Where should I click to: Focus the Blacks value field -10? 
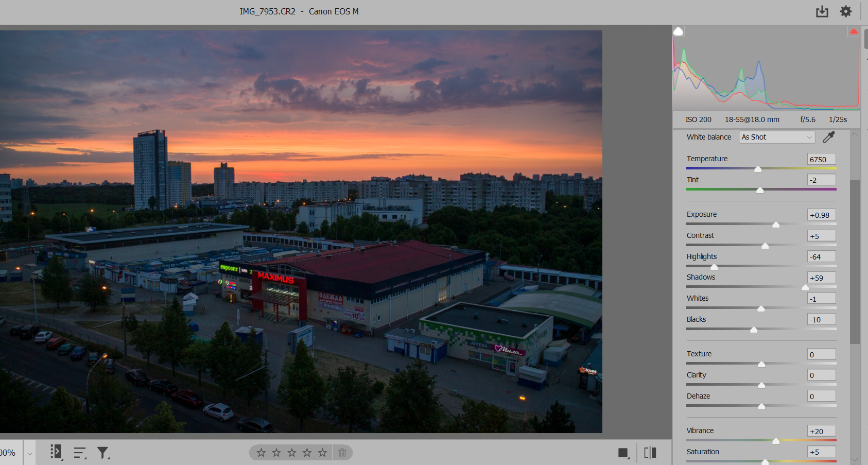pos(822,319)
